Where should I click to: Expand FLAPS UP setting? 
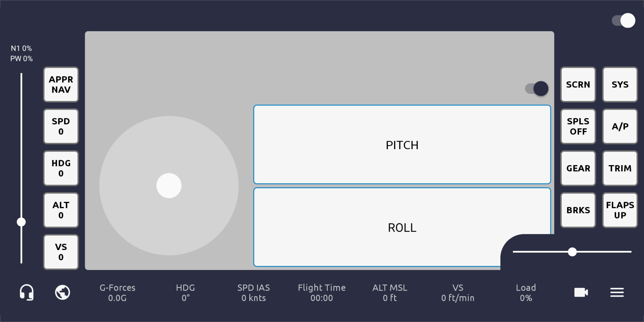click(620, 210)
